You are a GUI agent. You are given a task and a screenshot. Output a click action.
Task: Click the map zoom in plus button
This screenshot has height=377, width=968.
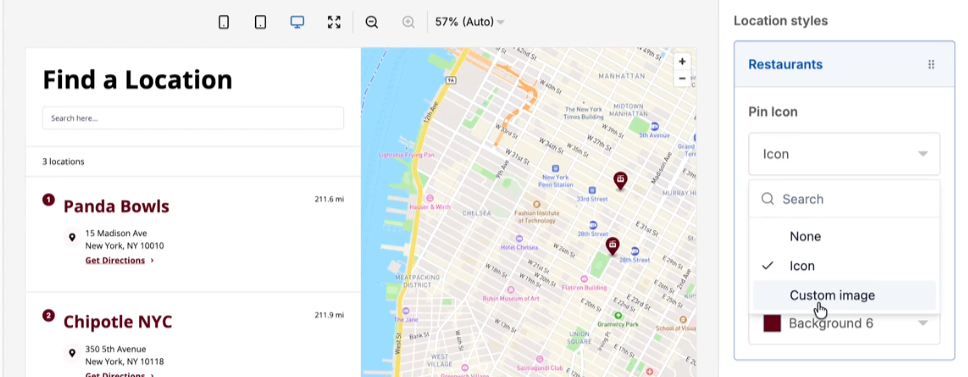682,62
